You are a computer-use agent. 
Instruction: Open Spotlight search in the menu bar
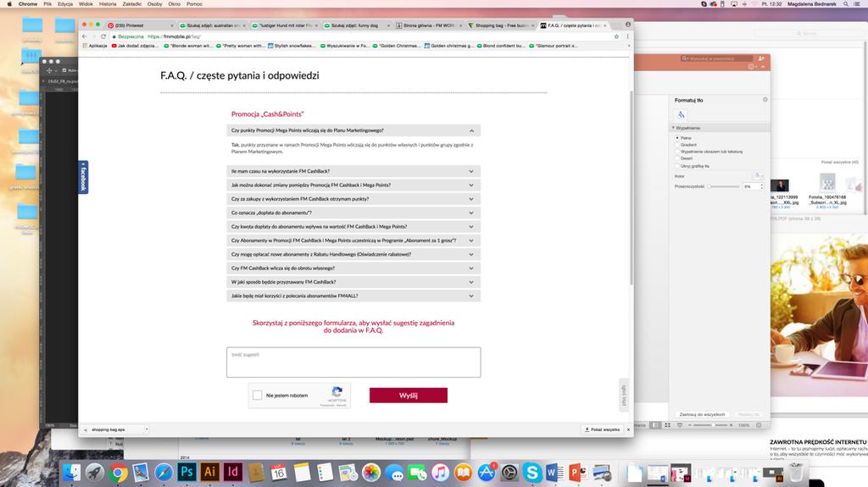[x=846, y=4]
